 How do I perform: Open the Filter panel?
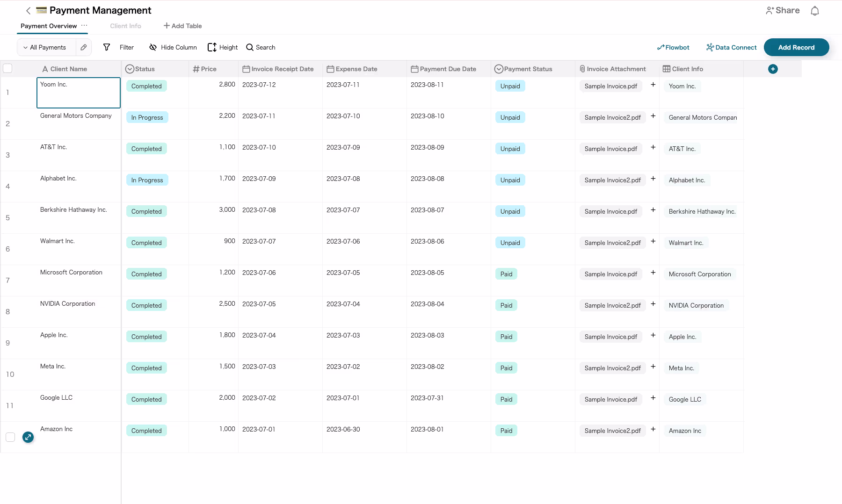pos(119,47)
